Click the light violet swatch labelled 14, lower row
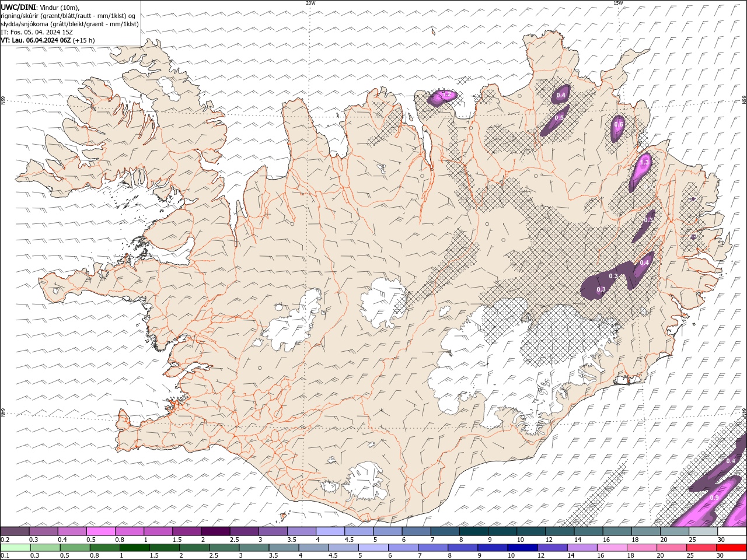 (x=582, y=548)
